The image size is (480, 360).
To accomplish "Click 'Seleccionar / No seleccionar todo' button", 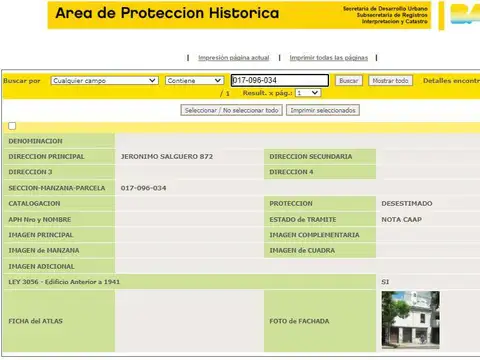I will 232,110.
